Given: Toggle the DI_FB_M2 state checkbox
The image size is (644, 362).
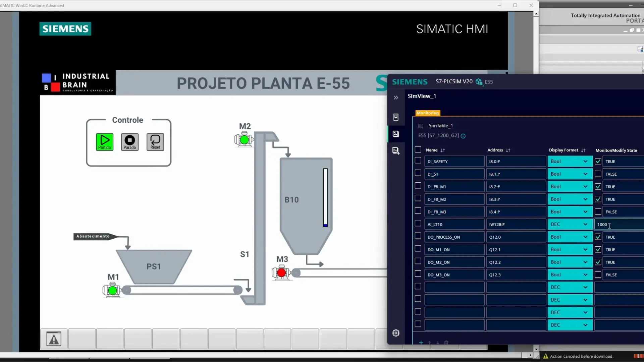Looking at the screenshot, I should pyautogui.click(x=598, y=199).
